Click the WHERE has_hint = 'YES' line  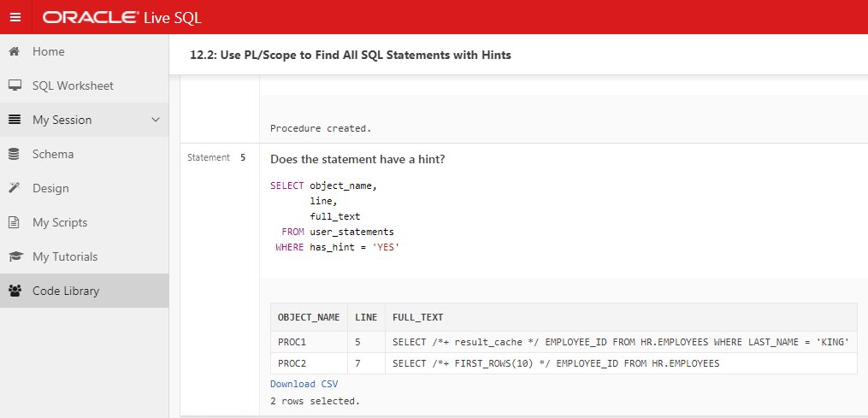[x=338, y=247]
